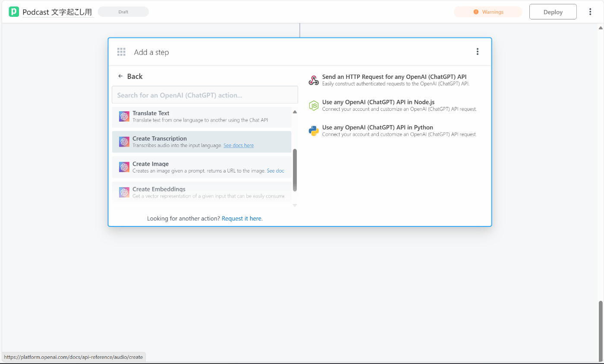Viewport: 604px width, 364px height.
Task: Focus the OpenAI action search field
Action: point(205,95)
